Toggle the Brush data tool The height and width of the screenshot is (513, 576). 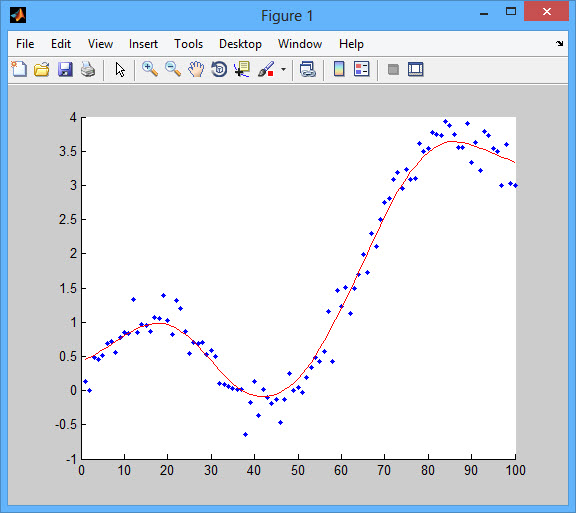pyautogui.click(x=266, y=69)
